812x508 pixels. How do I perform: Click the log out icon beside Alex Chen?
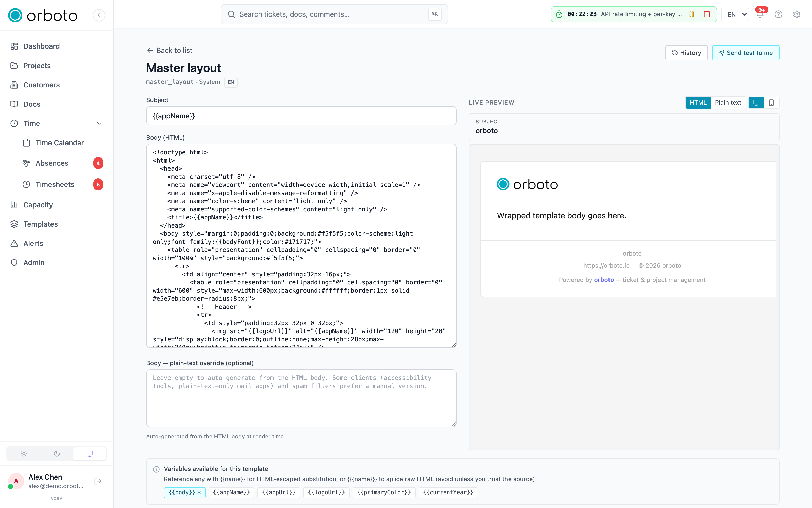(98, 481)
